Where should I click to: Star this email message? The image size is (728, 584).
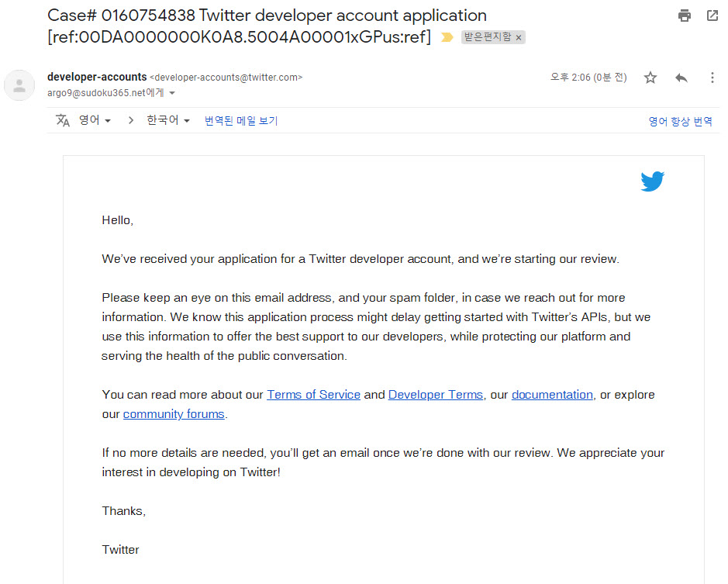click(650, 78)
